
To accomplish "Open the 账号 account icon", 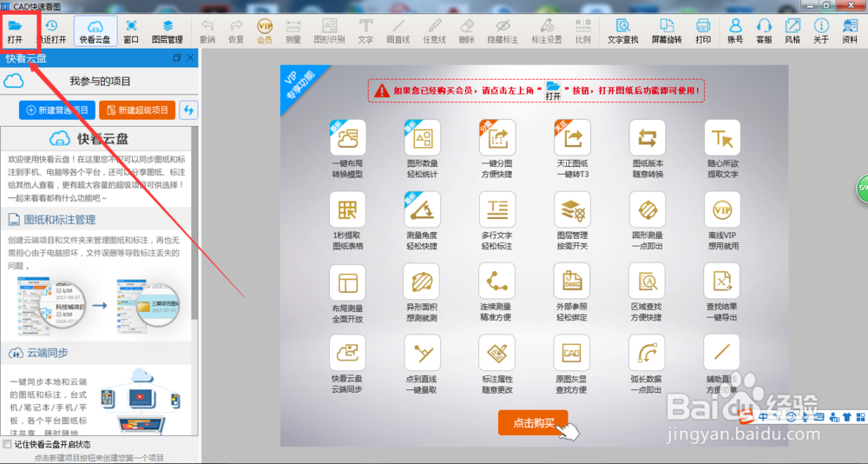I will tap(736, 25).
